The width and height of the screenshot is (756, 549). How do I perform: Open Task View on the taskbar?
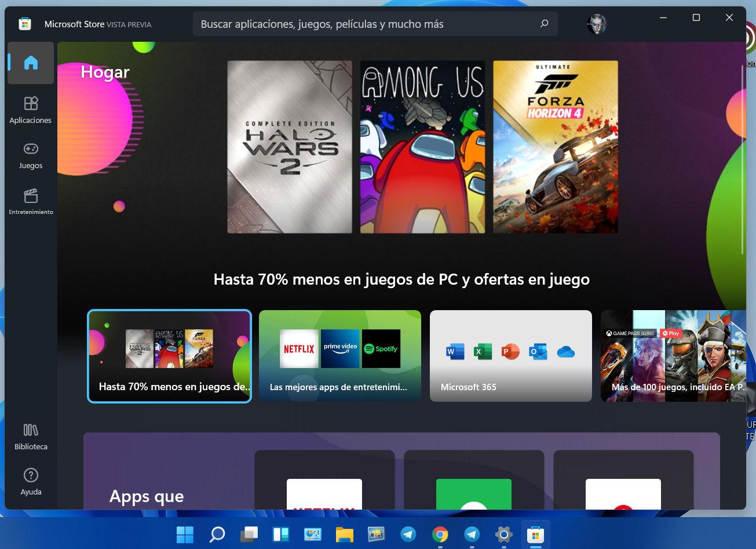[249, 534]
